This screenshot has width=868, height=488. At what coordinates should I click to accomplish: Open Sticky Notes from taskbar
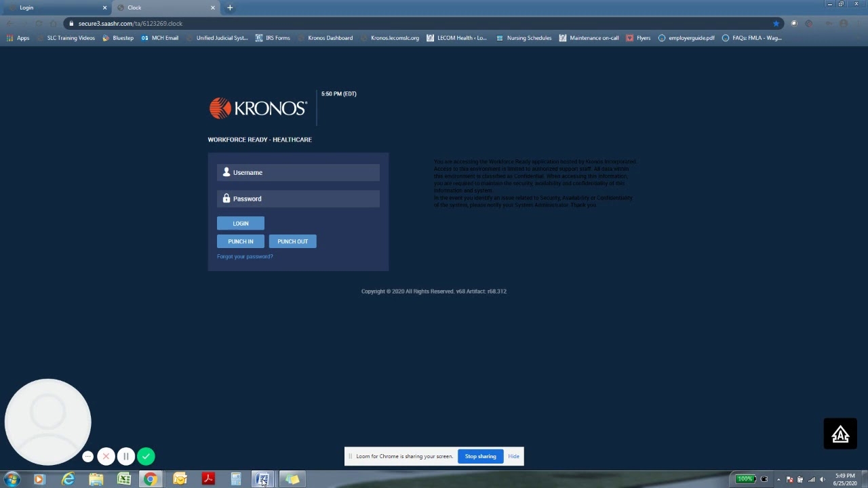coord(292,479)
